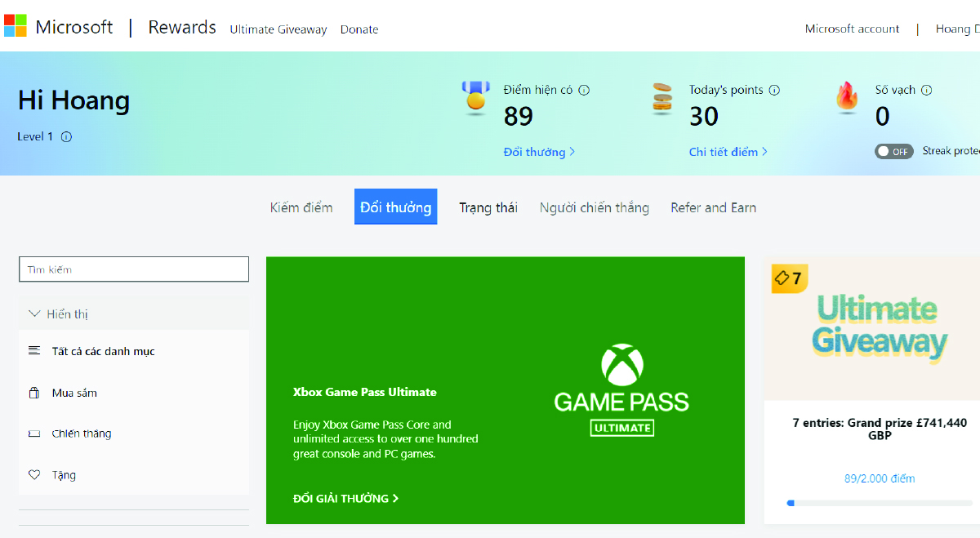
Task: Click Donate in the top navigation
Action: 359,29
